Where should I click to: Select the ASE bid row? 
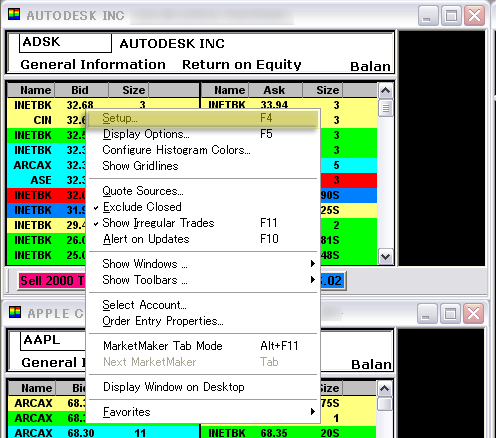click(47, 180)
